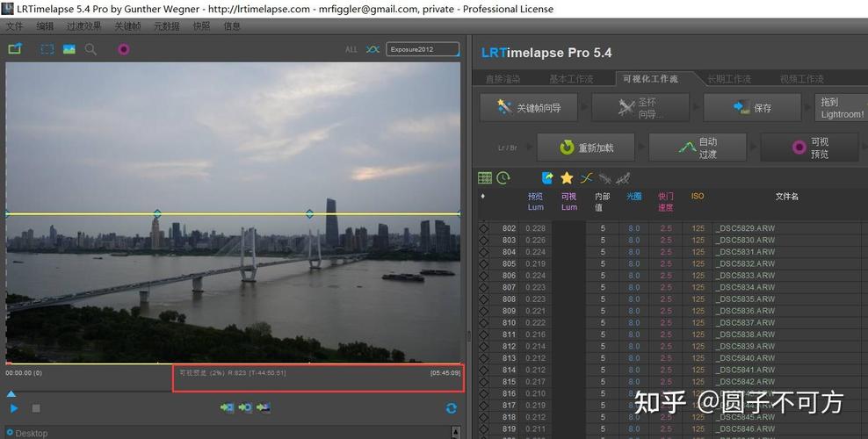Toggle keyframe diamond for row 802
The width and height of the screenshot is (868, 439).
point(484,228)
